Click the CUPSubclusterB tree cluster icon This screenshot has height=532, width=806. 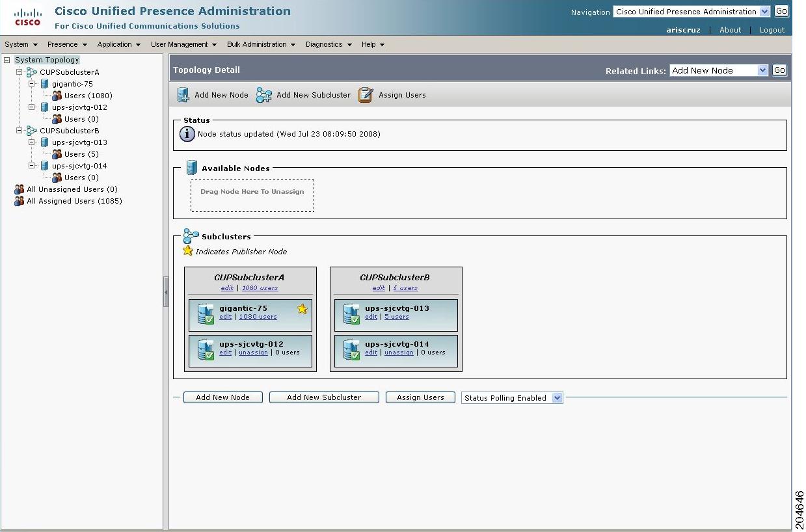32,131
